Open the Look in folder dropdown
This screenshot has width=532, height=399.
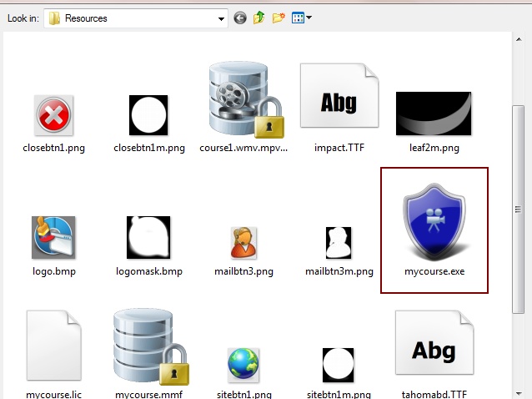[221, 18]
